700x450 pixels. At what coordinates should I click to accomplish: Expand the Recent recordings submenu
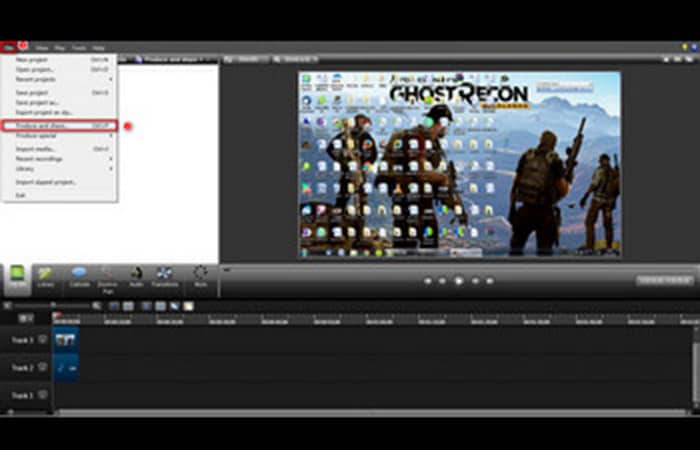point(58,158)
